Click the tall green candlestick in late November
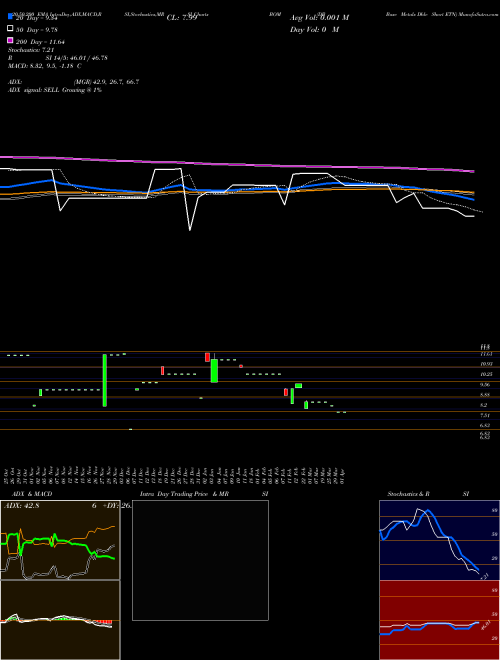Screen dimensions: 500x660 (104, 381)
